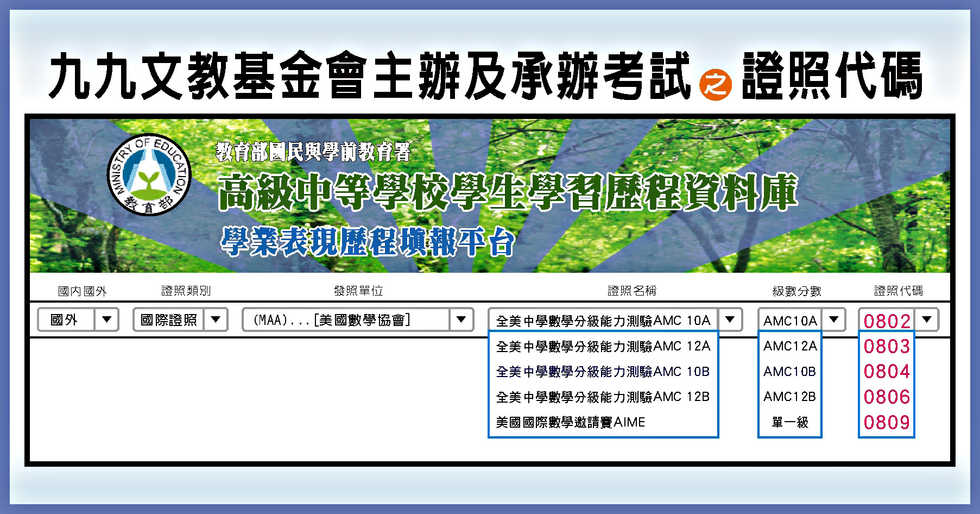Click the 教育部國民與學前教育署 text

(313, 152)
